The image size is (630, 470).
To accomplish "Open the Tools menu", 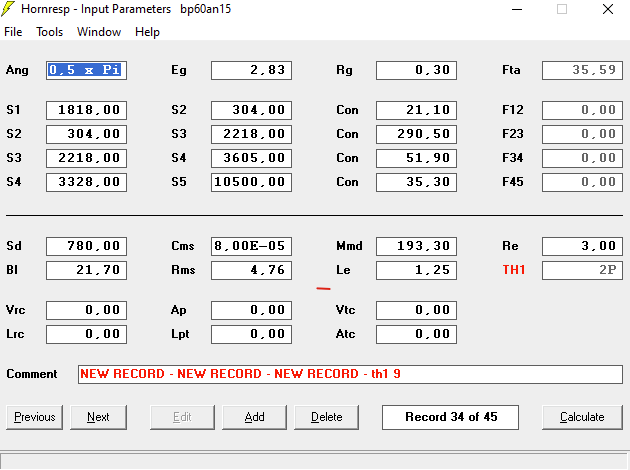I will (49, 32).
